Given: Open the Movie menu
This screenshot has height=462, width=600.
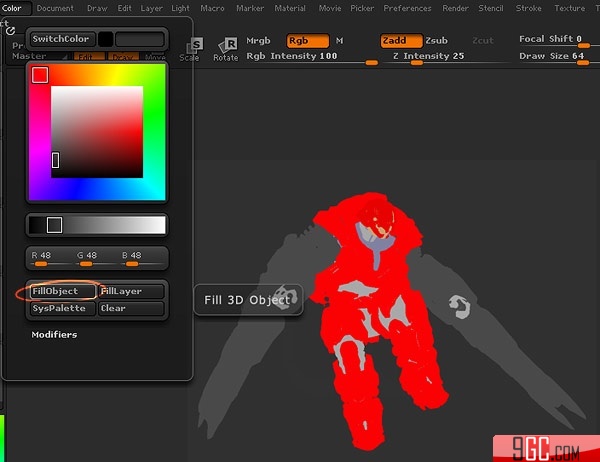Looking at the screenshot, I should coord(330,8).
